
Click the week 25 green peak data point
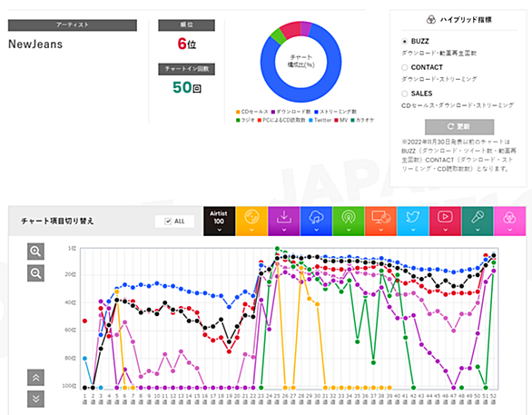coord(277,249)
